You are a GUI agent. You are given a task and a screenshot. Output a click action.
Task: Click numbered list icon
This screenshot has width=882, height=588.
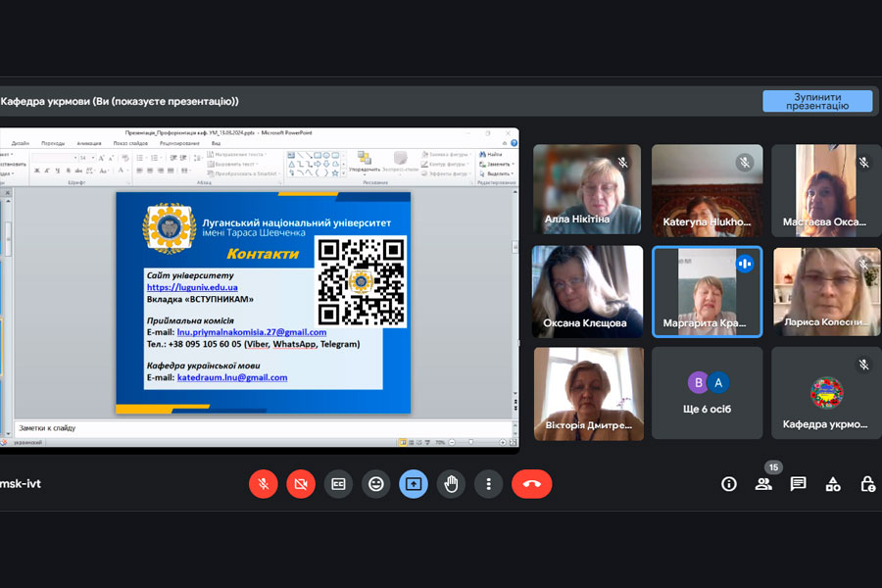pyautogui.click(x=155, y=158)
